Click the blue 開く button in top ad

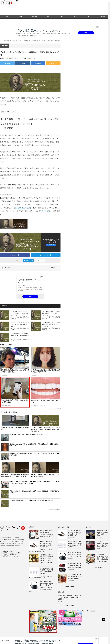(86, 33)
